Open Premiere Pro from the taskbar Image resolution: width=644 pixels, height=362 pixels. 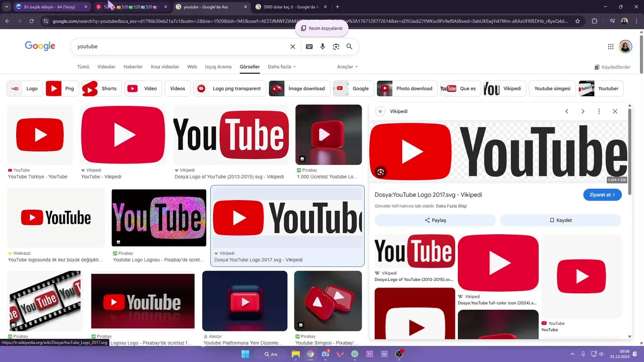(x=369, y=354)
